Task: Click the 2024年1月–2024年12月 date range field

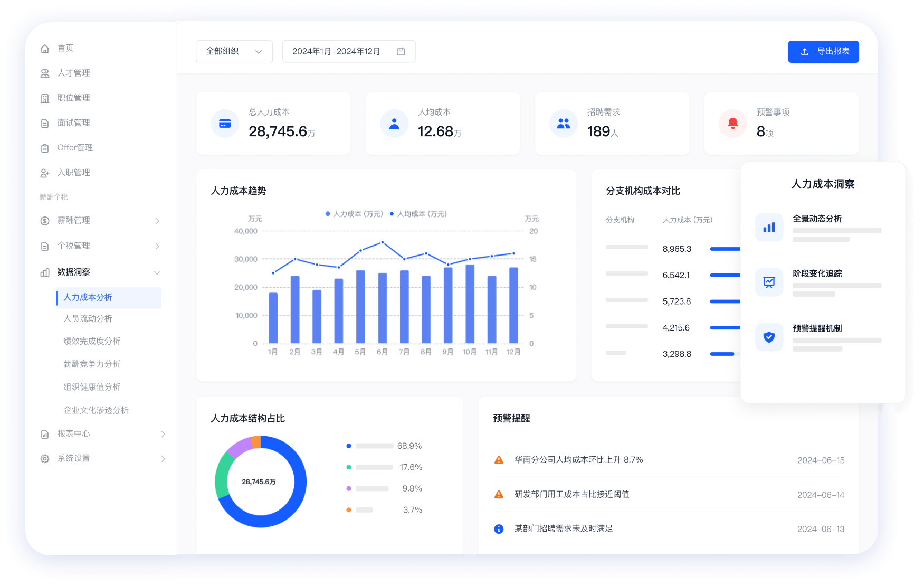Action: click(349, 51)
